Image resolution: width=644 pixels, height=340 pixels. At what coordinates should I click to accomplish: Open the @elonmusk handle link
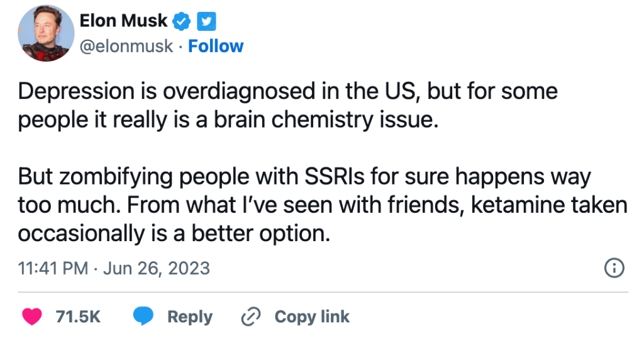click(x=126, y=46)
